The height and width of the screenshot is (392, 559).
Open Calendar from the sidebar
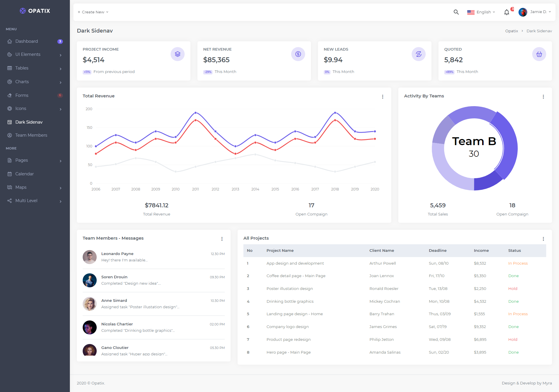[x=24, y=174]
